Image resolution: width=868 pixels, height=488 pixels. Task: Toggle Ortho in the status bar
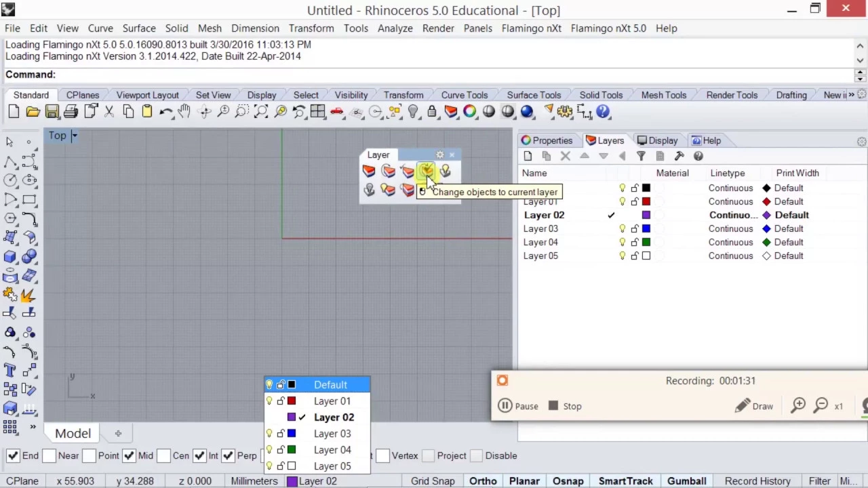[x=483, y=481]
